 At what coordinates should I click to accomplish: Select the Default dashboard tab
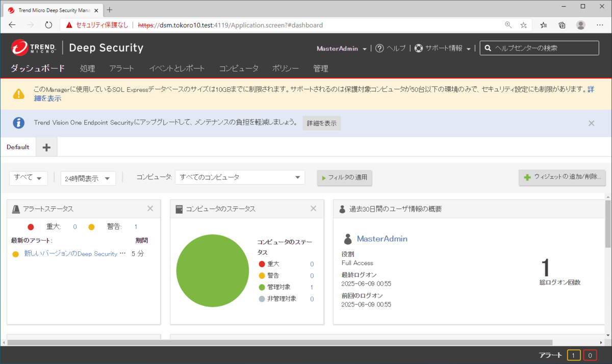tap(18, 147)
